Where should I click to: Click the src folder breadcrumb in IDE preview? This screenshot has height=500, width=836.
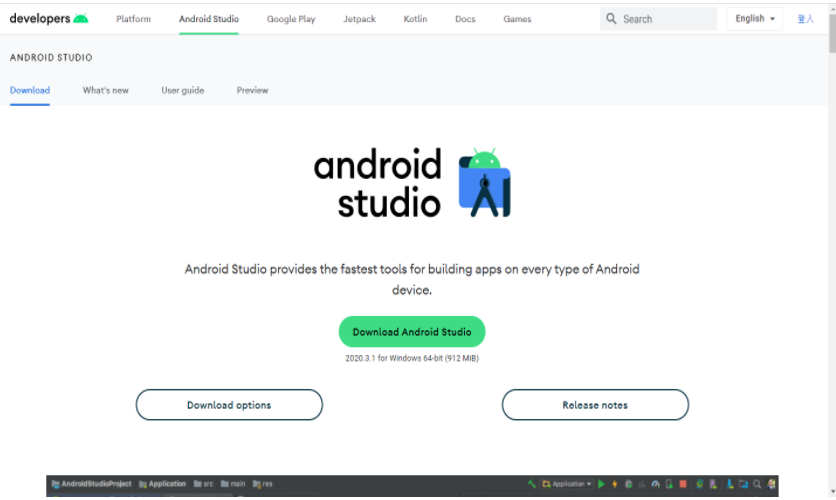pos(203,484)
